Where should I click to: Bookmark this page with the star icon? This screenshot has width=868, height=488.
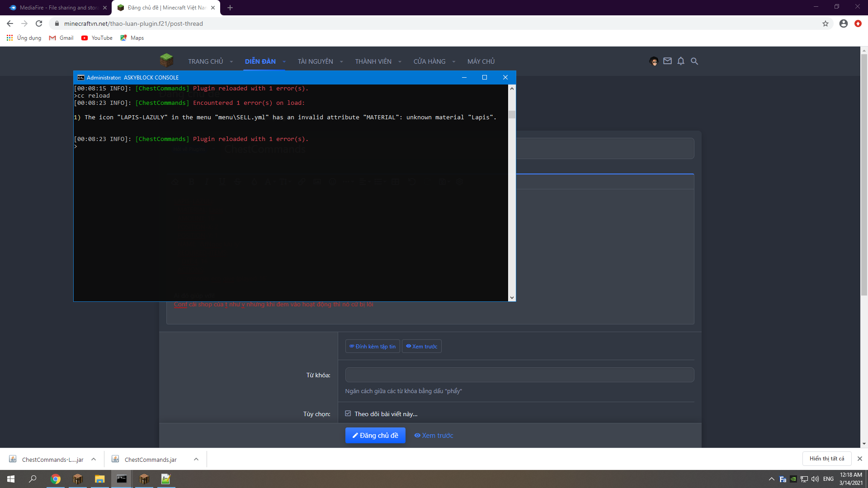[826, 23]
